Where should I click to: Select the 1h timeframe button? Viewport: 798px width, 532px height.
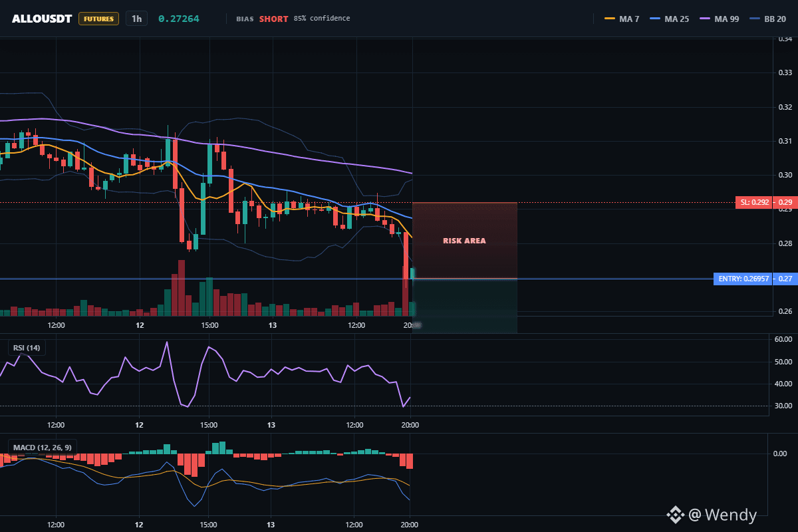click(136, 19)
